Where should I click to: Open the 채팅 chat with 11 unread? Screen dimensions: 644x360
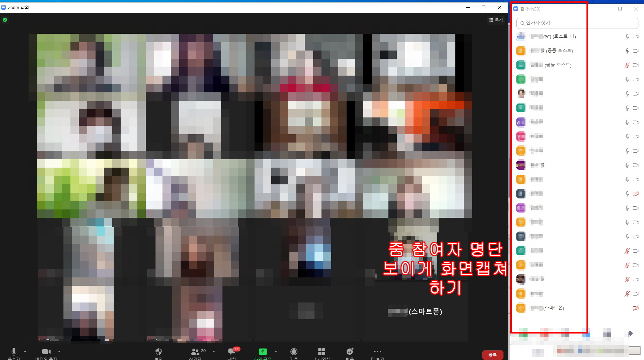(232, 352)
